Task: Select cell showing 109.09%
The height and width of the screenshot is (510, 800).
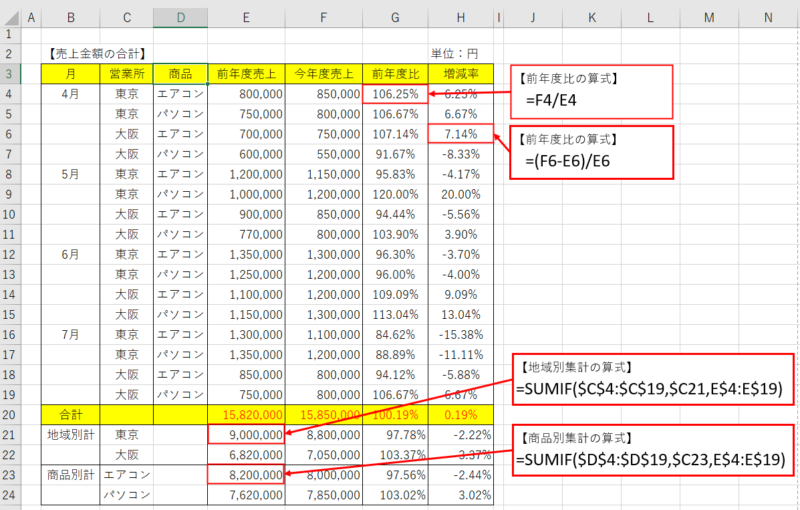Action: [395, 294]
